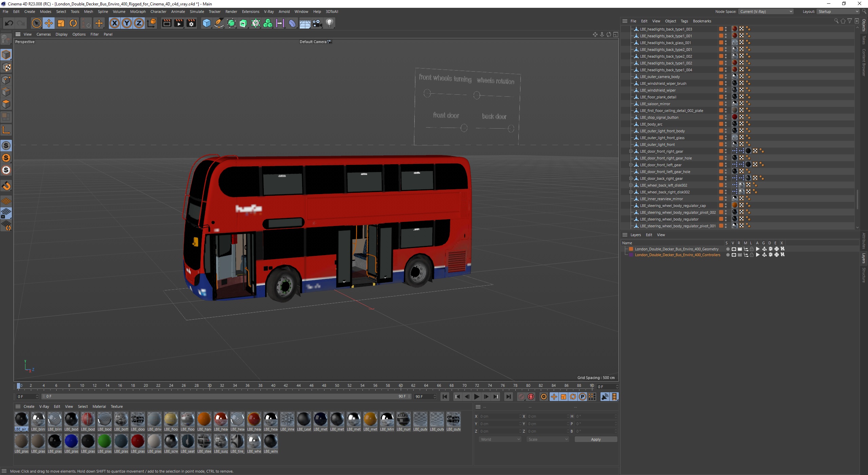The width and height of the screenshot is (868, 475).
Task: Add a Cube primitive object
Action: pos(206,23)
